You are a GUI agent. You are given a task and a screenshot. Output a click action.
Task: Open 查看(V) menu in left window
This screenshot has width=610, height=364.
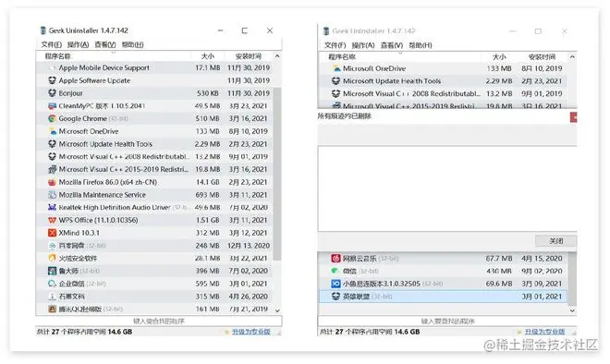pos(105,44)
